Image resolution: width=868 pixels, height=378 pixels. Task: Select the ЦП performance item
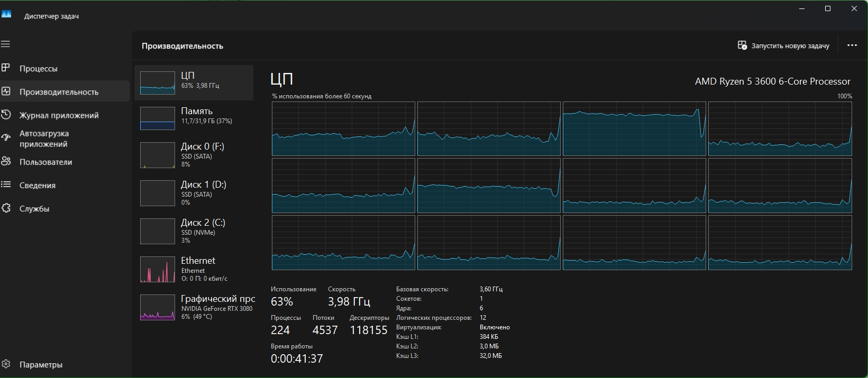(194, 82)
